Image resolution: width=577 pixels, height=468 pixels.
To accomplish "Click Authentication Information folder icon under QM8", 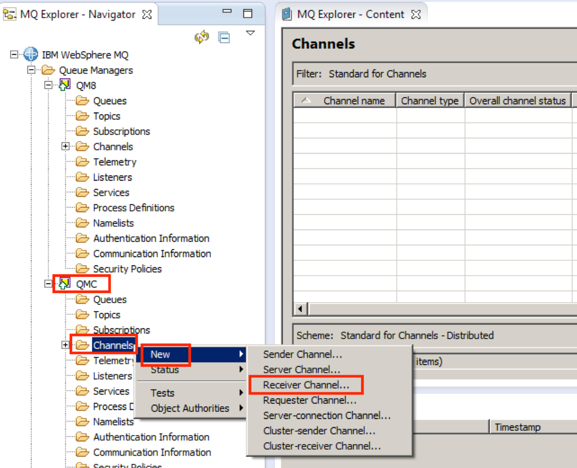I will 82,238.
